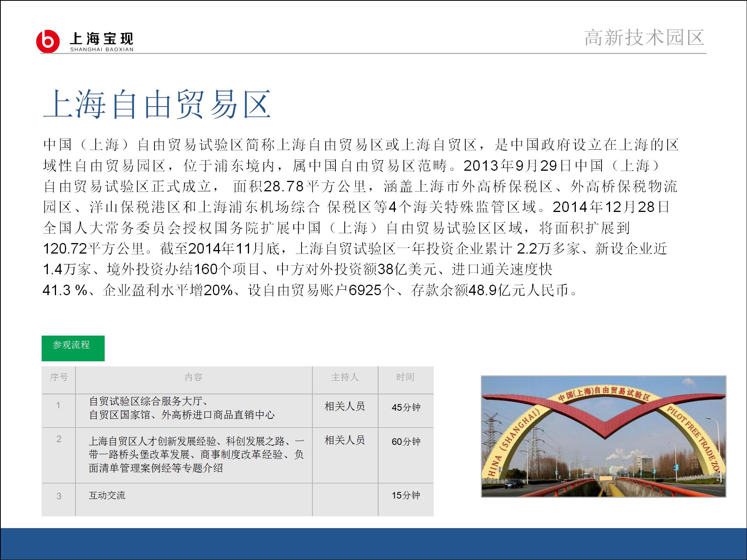
Task: Click the red Shanghai Baoxian logo icon
Action: 48,41
